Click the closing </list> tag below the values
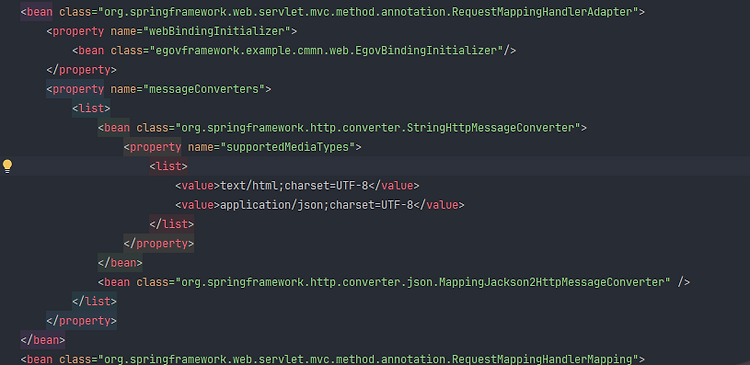Image resolution: width=750 pixels, height=365 pixels. pyautogui.click(x=172, y=224)
